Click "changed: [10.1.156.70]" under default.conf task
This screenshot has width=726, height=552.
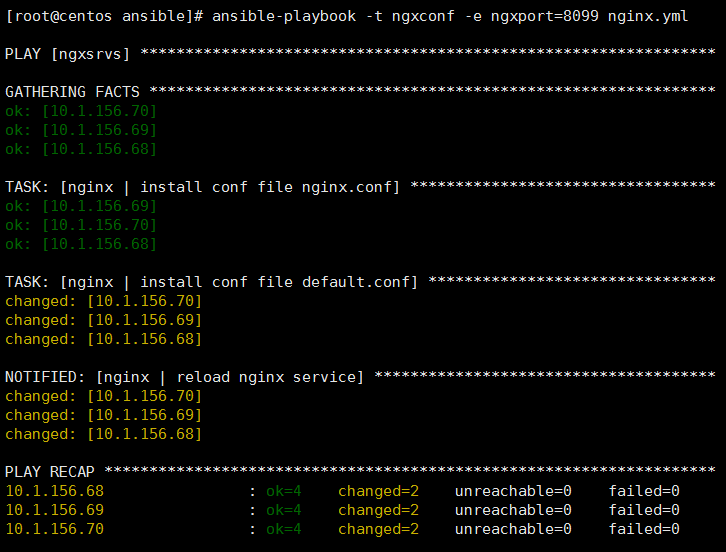tap(104, 301)
